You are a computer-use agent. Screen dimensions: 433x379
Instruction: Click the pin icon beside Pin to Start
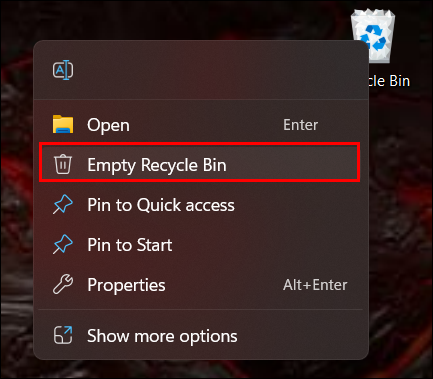point(63,244)
